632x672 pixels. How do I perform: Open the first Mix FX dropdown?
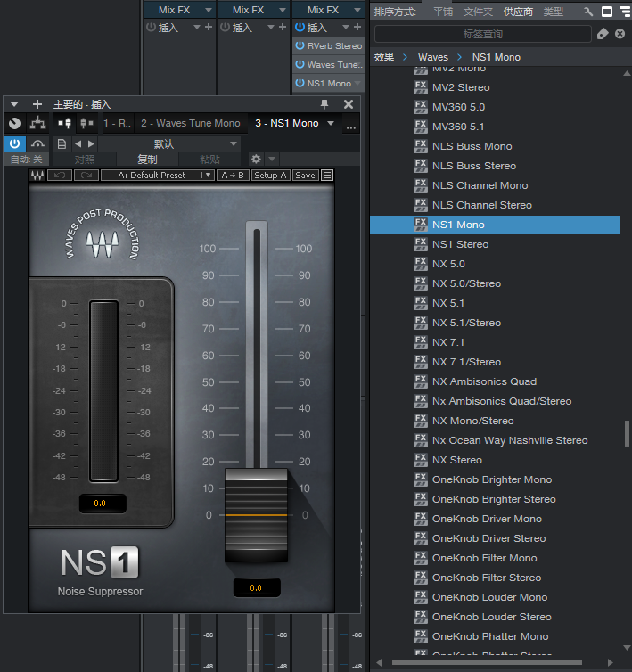pyautogui.click(x=209, y=10)
